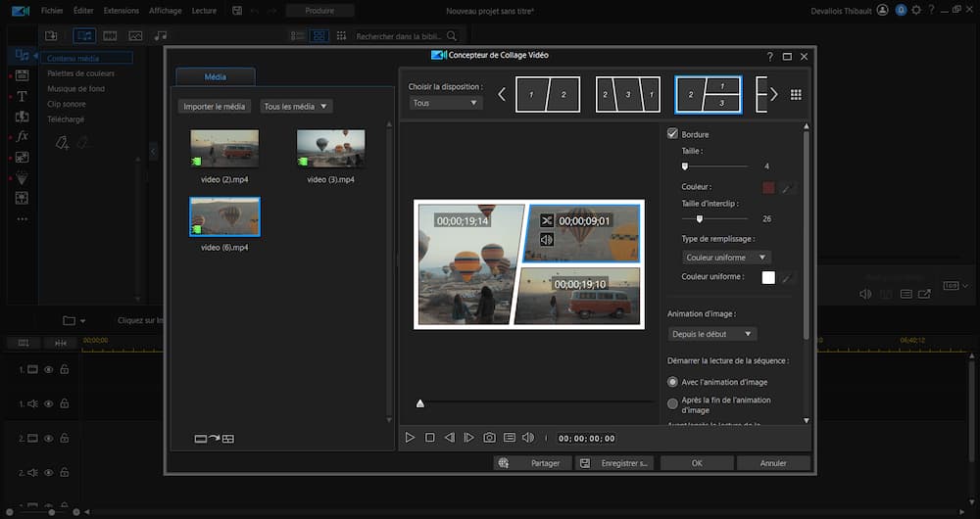Image resolution: width=980 pixels, height=519 pixels.
Task: Click Annuler to cancel the collage
Action: [773, 463]
